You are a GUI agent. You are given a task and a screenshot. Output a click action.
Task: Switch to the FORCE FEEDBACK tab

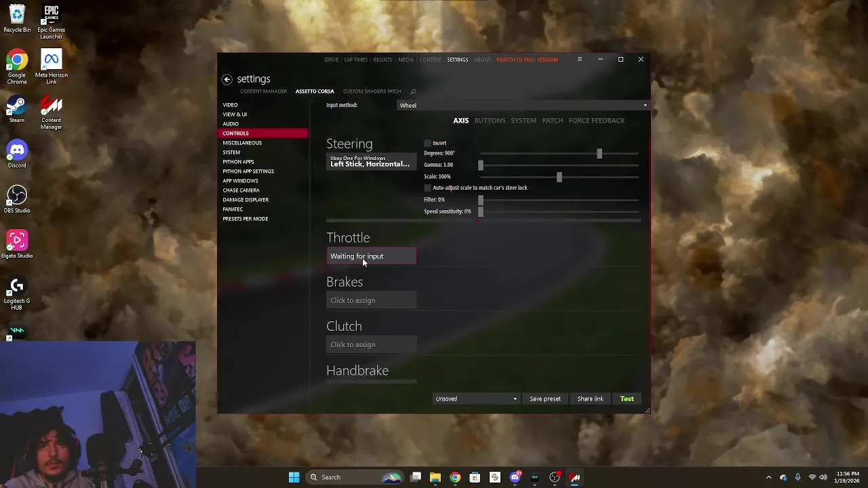597,121
